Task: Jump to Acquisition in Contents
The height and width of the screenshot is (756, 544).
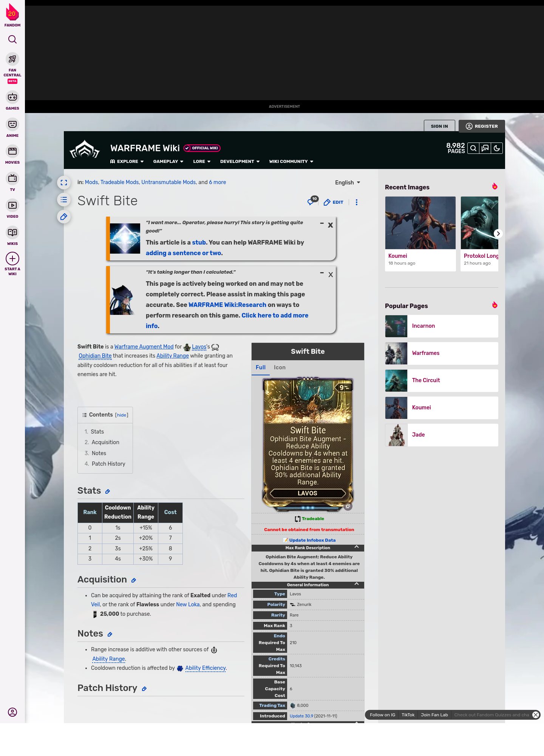Action: tap(105, 442)
